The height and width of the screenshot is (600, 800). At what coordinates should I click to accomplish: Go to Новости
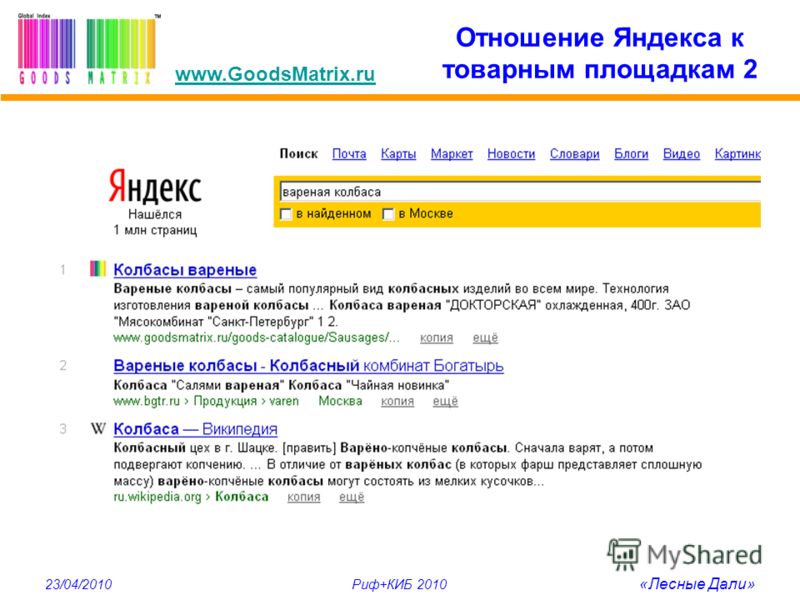[511, 154]
